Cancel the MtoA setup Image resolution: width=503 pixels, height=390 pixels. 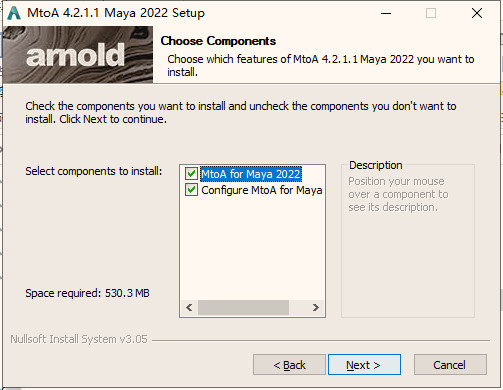450,365
